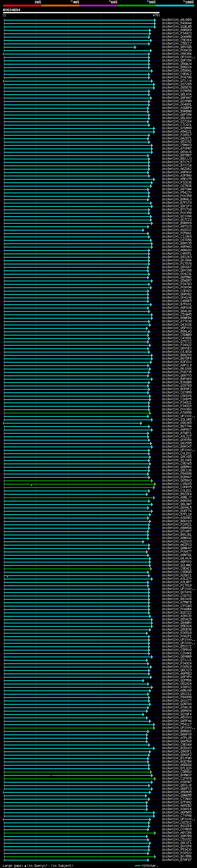197x868 pixels.
Task: Select the UniRef100_A7QMH9 label
Action: point(177,128)
